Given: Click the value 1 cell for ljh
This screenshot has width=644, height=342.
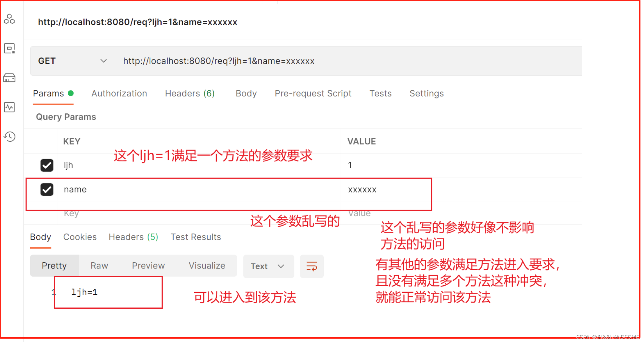Looking at the screenshot, I should coord(462,165).
